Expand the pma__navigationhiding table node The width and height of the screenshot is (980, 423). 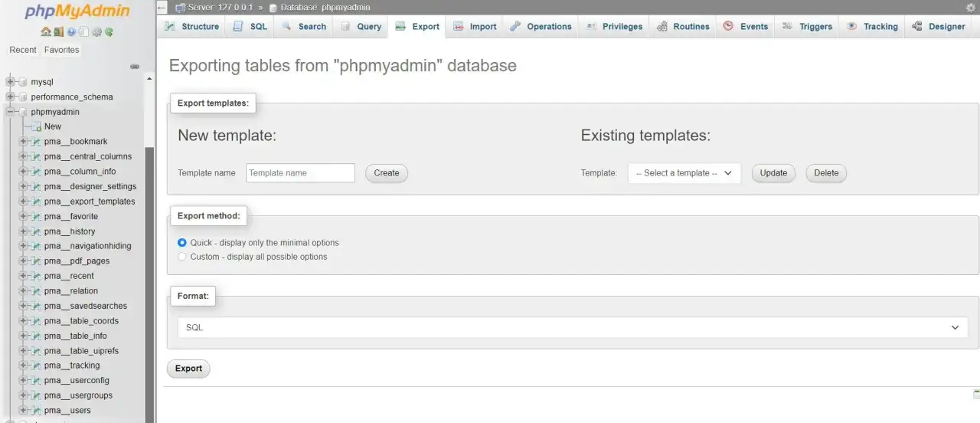[x=23, y=246]
